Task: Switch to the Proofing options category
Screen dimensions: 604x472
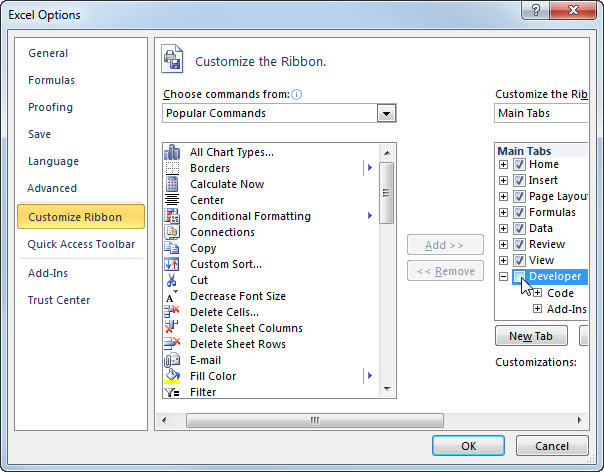Action: pyautogui.click(x=50, y=107)
